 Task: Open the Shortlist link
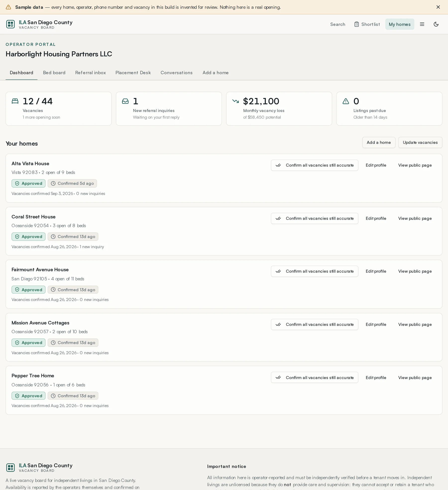pyautogui.click(x=367, y=24)
